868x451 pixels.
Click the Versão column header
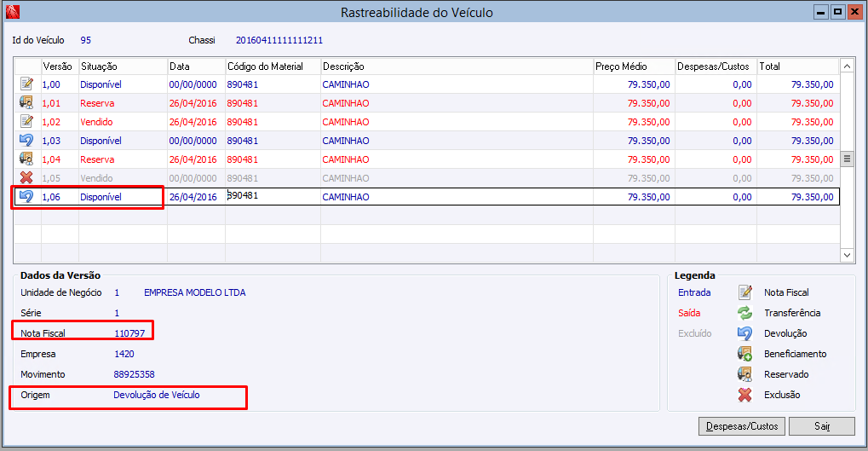(58, 66)
